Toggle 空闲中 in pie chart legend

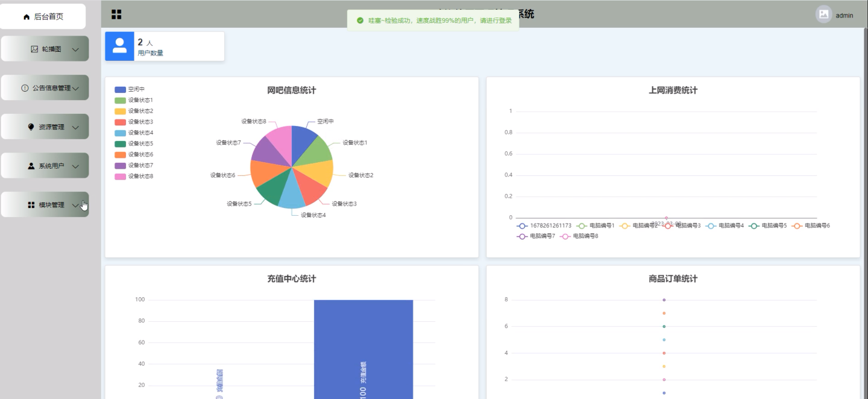coord(130,89)
